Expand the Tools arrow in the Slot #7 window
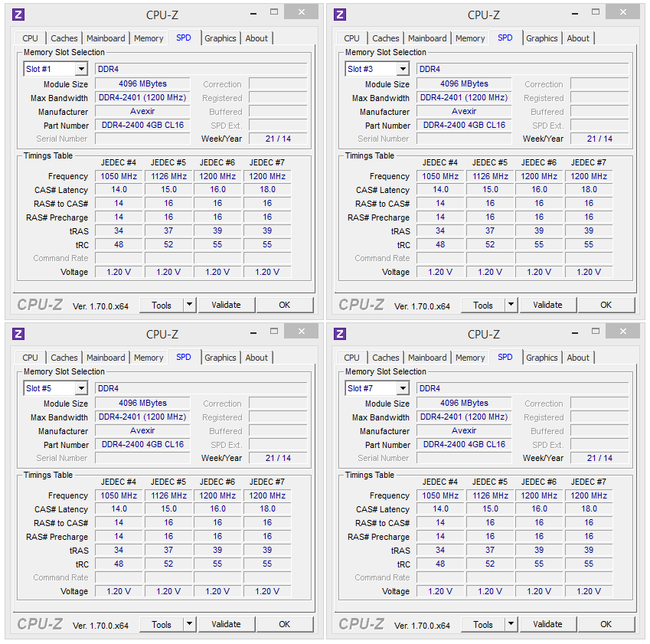Screen dimensions: 650x644 point(511,624)
